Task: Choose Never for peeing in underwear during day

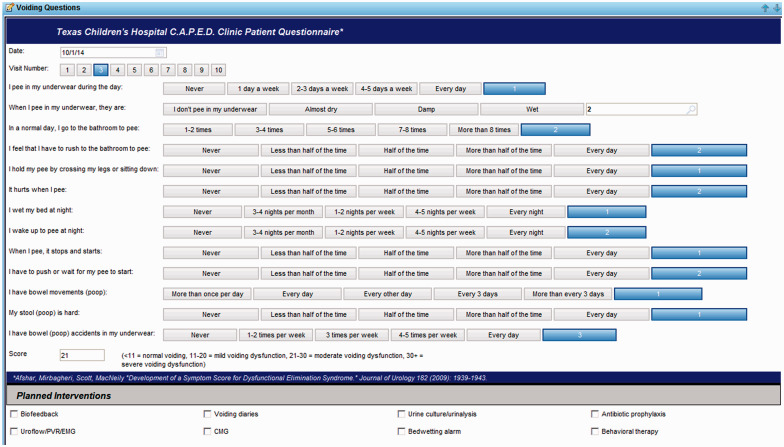Action: pyautogui.click(x=194, y=88)
